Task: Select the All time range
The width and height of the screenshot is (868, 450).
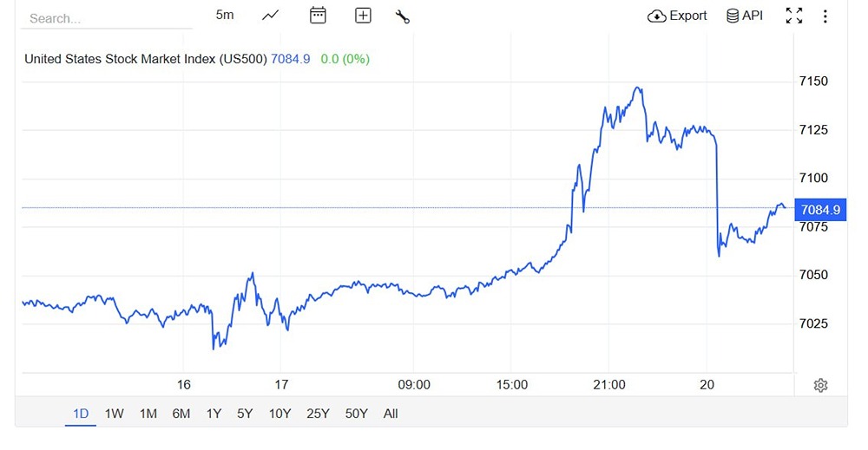Action: coord(391,414)
